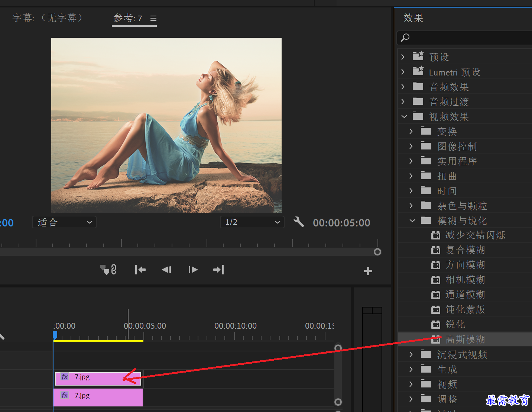
Task: Click the reference monitor image preview
Action: point(166,125)
